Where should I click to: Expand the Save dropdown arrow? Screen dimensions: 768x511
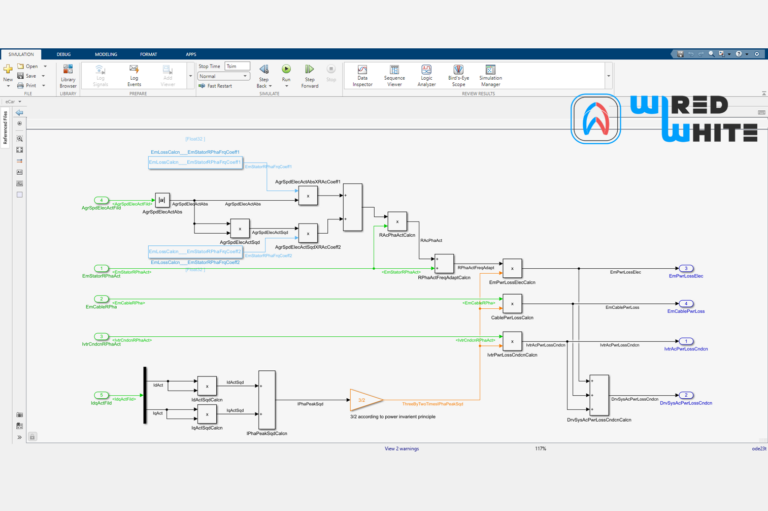pyautogui.click(x=44, y=76)
